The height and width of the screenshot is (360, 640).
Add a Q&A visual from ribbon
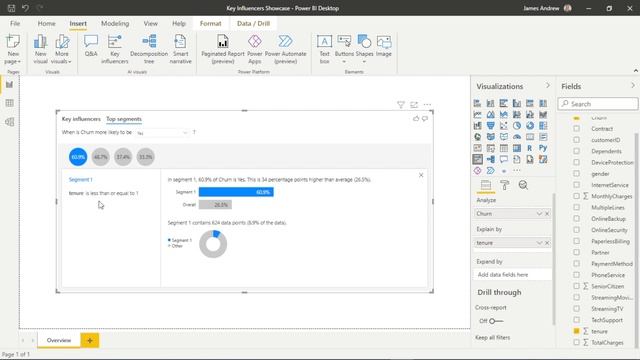91,46
